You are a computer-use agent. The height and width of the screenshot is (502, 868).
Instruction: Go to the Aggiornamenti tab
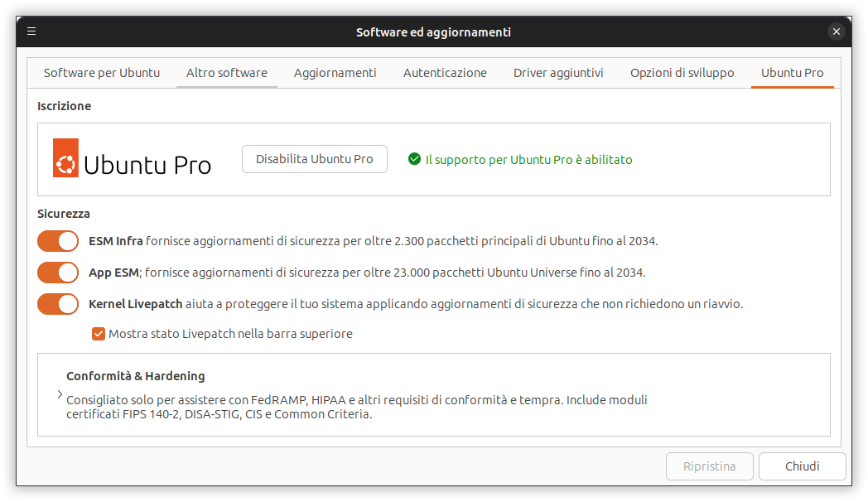click(335, 73)
